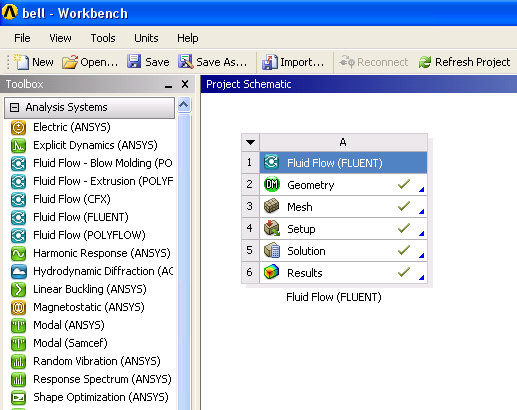Screen dimensions: 517x410
Task: Click the Reconnect icon in the toolbar
Action: click(347, 62)
